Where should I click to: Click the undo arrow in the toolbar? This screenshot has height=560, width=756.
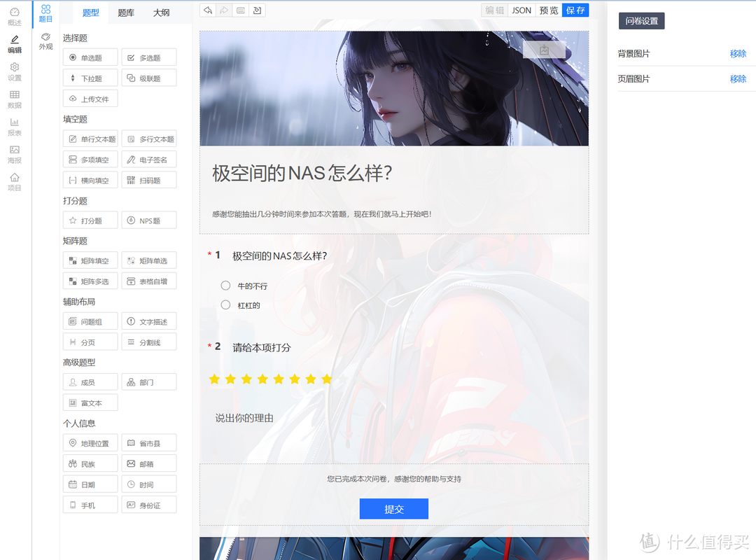(208, 10)
